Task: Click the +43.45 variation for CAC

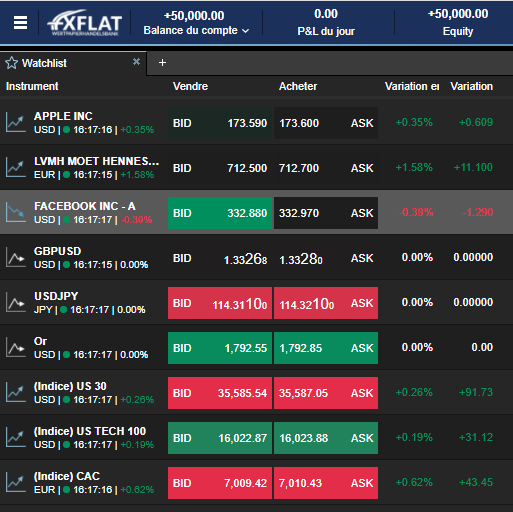Action: (476, 482)
